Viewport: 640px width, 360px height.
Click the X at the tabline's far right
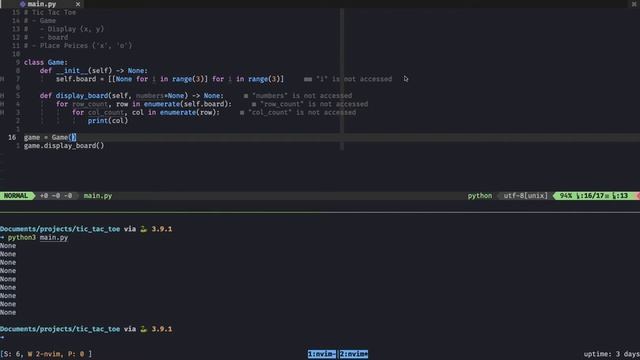click(634, 4)
